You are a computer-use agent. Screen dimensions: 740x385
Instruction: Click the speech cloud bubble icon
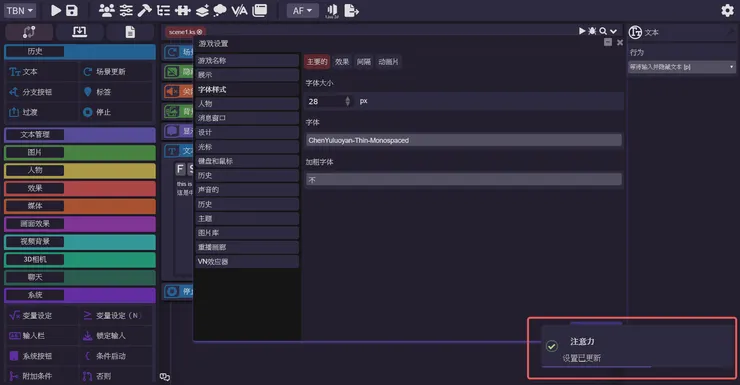pyautogui.click(x=219, y=10)
